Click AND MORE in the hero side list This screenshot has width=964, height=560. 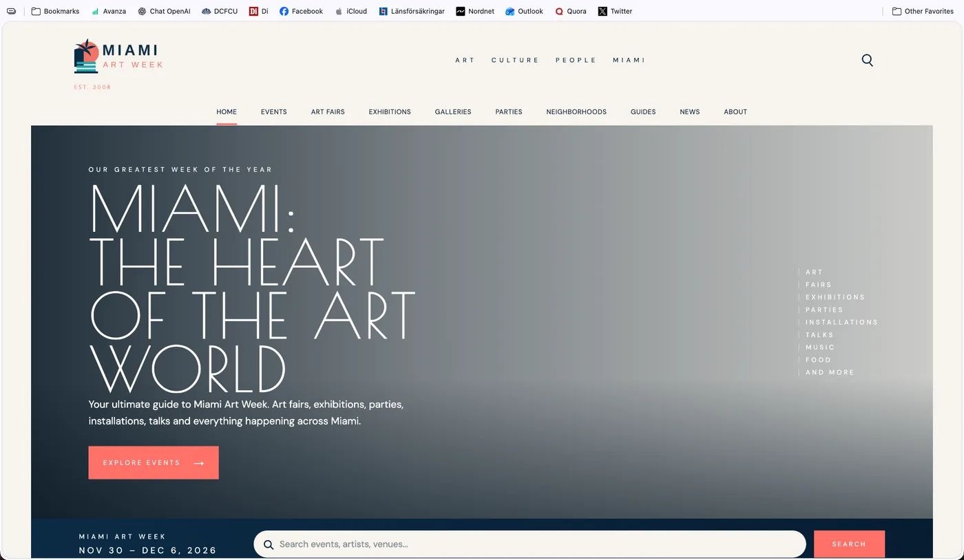[830, 372]
